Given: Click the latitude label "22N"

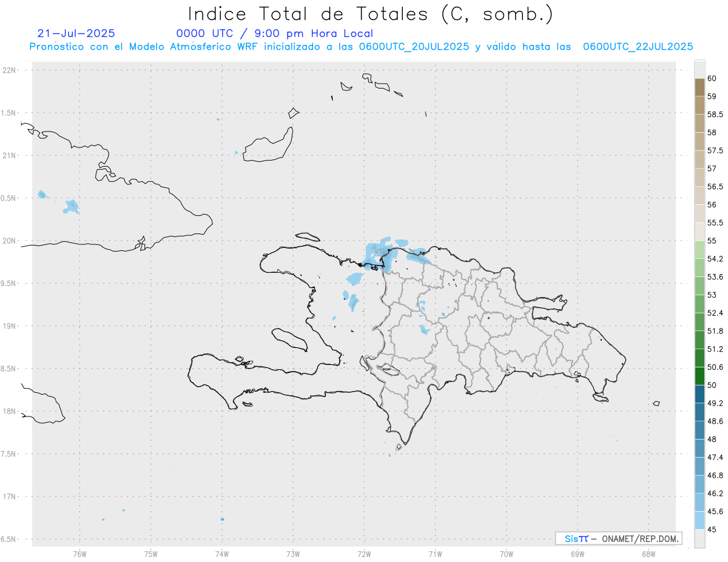Looking at the screenshot, I should [x=10, y=70].
